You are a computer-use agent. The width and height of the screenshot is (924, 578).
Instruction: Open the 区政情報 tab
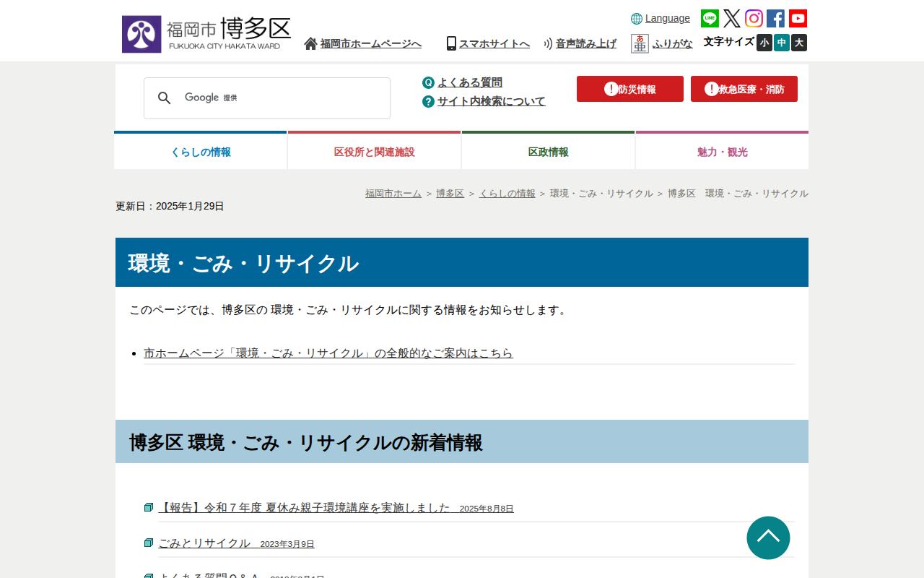coord(549,150)
